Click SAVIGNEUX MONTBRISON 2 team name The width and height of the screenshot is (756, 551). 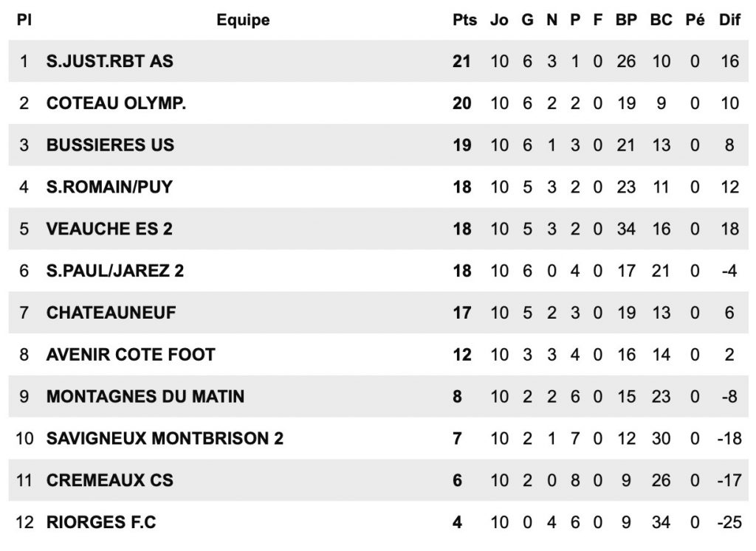tap(165, 438)
